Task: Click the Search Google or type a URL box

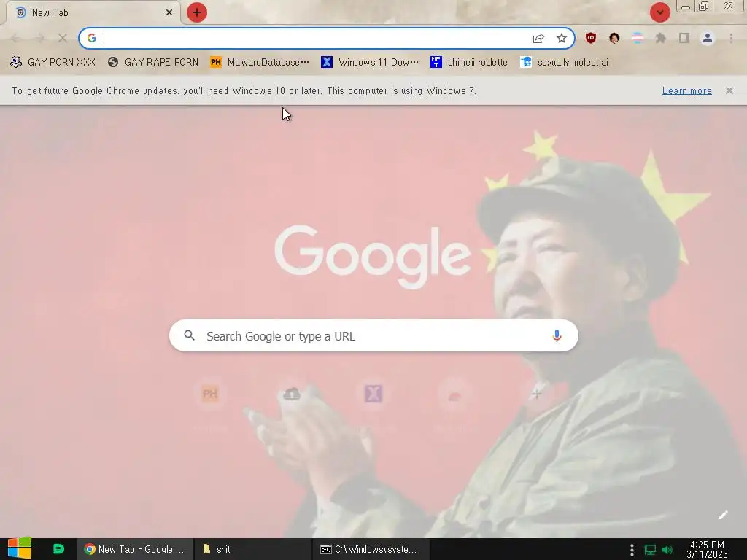Action: 373,335
